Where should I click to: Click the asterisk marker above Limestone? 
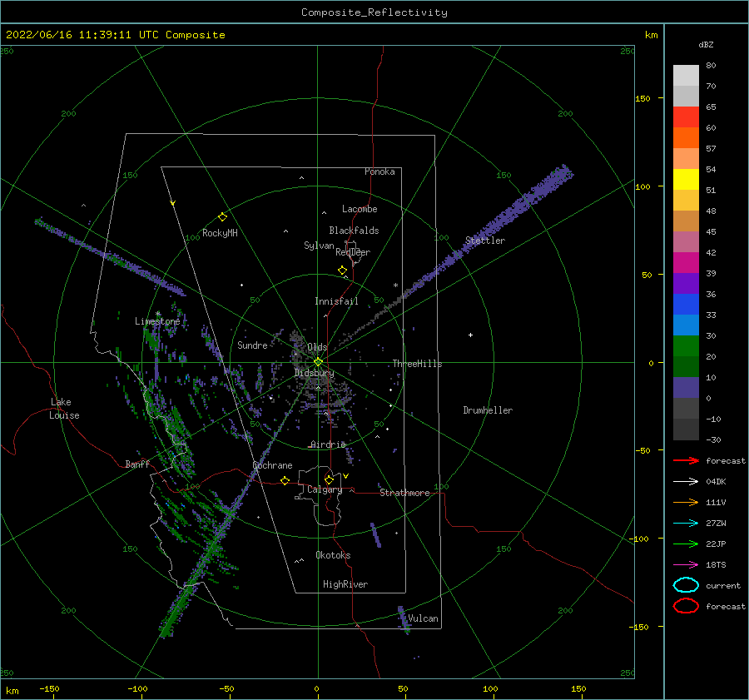click(157, 314)
